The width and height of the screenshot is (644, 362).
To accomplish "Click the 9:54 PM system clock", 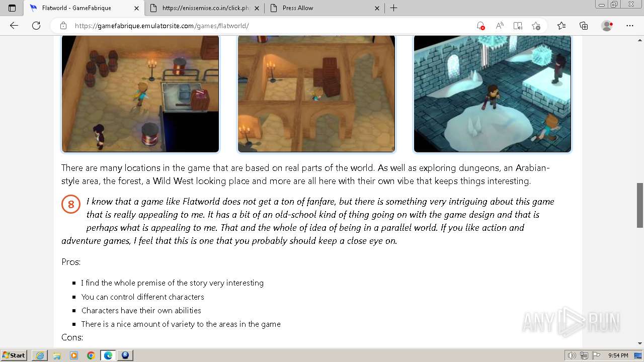I will coord(618,355).
